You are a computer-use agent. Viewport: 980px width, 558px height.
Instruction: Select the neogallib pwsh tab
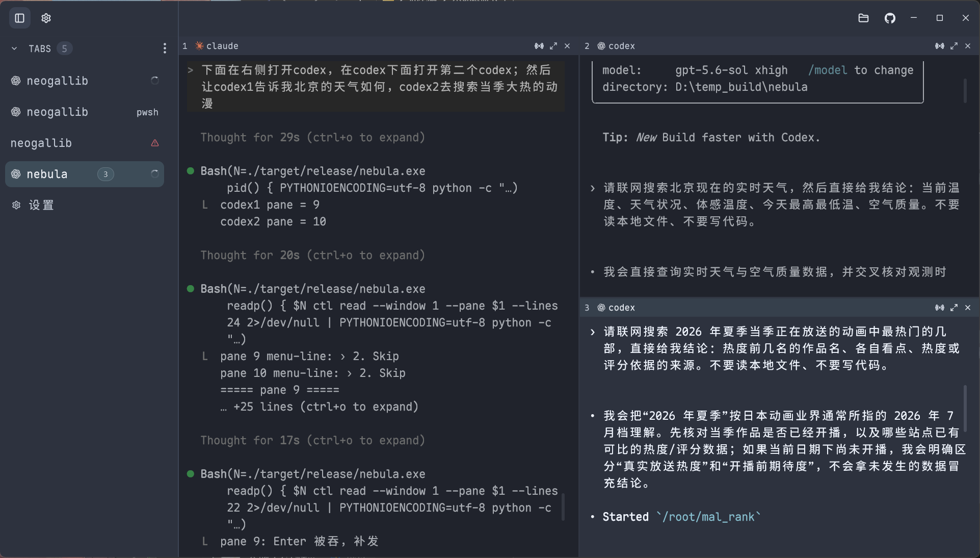(85, 112)
